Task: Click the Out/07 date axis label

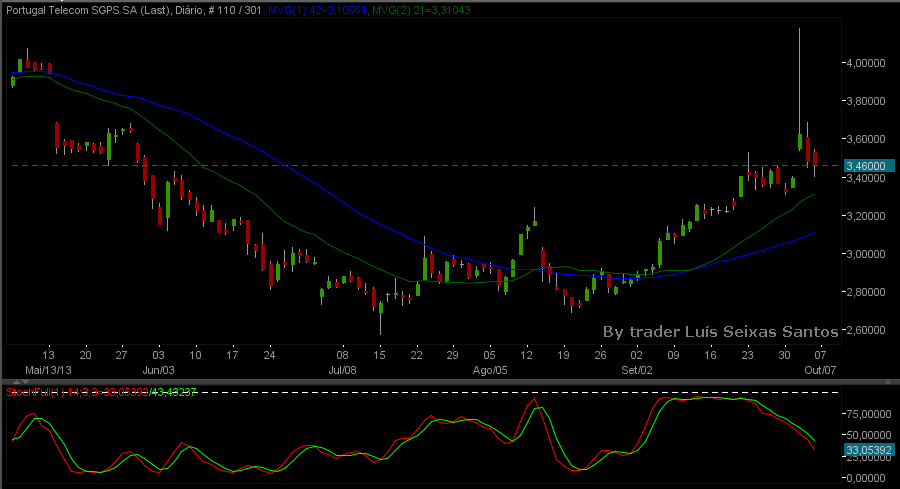Action: 820,370
